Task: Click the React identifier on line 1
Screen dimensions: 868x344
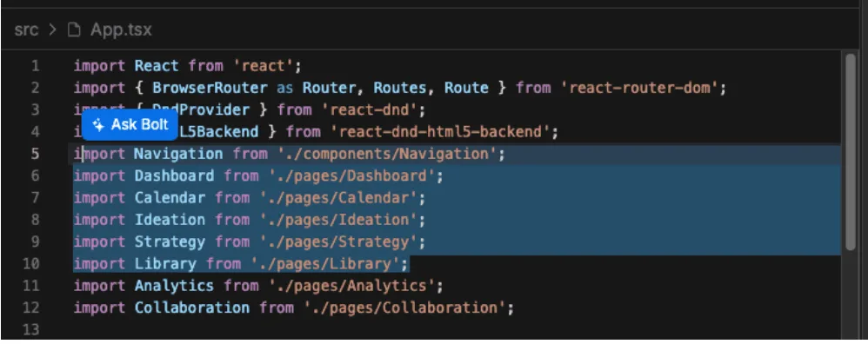Action: [157, 66]
